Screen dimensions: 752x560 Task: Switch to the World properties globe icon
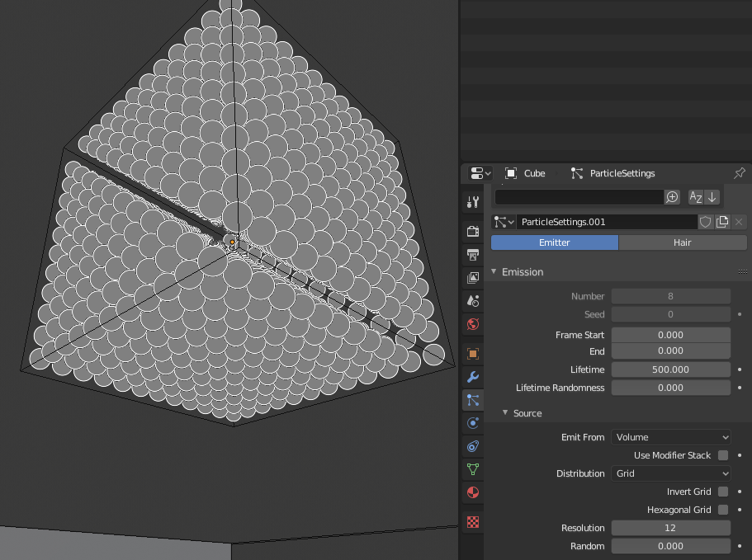[x=472, y=324]
